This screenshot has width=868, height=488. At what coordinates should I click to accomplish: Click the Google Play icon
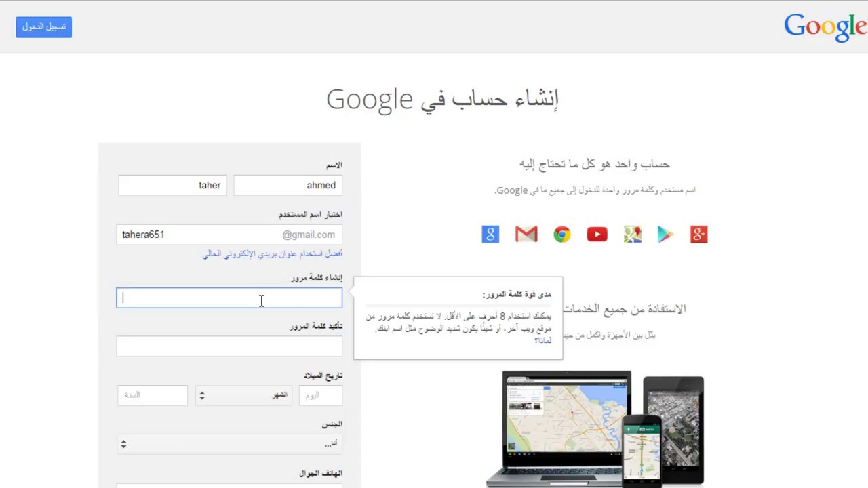pos(665,235)
